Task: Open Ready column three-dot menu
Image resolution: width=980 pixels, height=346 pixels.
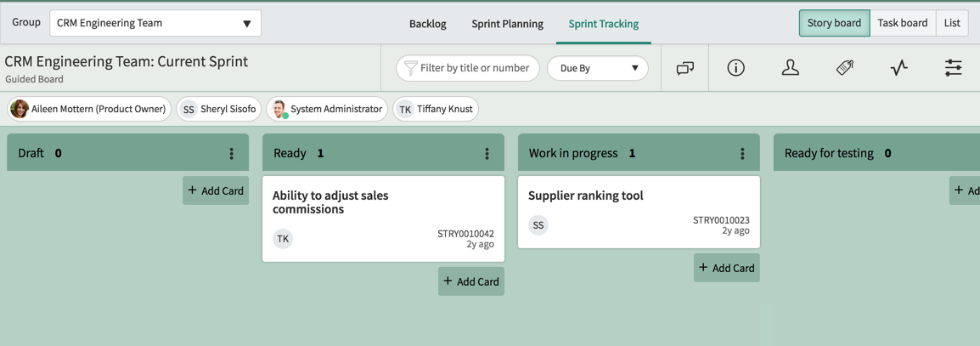Action: 487,153
